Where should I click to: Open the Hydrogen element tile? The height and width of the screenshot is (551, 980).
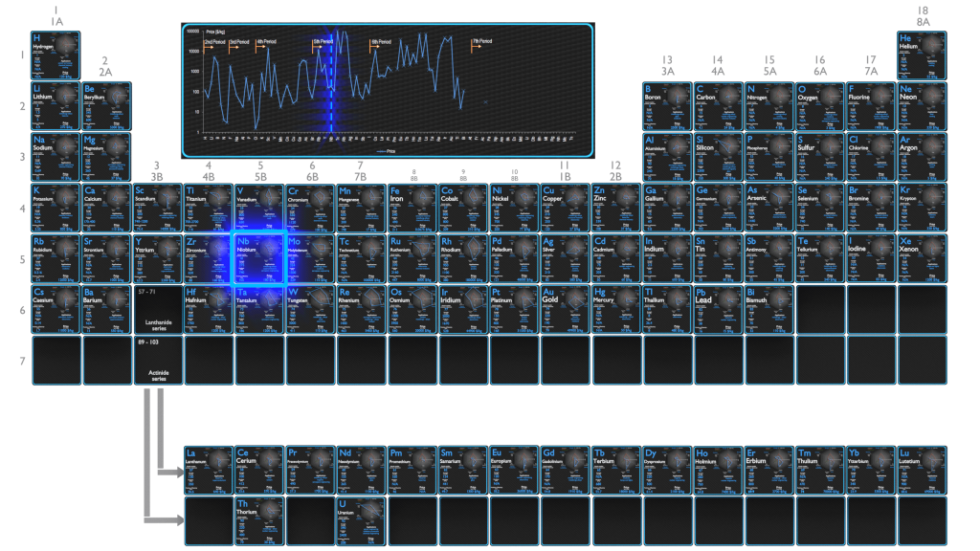[56, 55]
